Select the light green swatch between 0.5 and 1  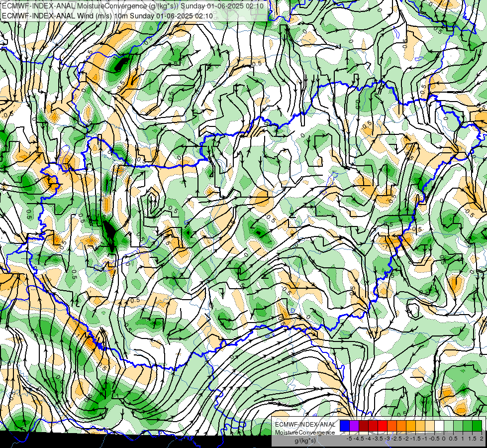pyautogui.click(x=458, y=426)
